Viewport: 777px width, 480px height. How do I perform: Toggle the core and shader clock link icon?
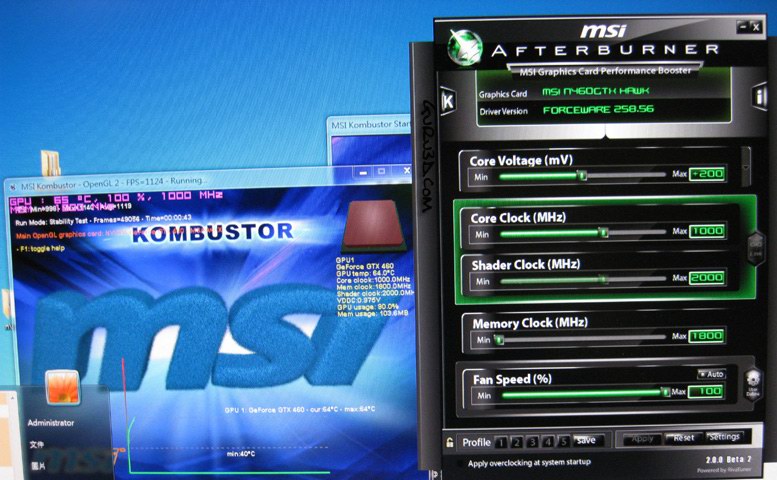[x=756, y=245]
